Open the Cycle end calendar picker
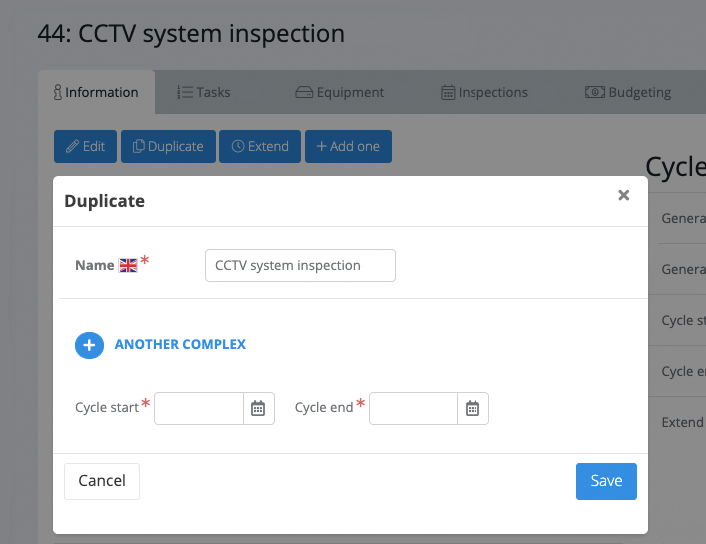The image size is (706, 544). coord(472,408)
